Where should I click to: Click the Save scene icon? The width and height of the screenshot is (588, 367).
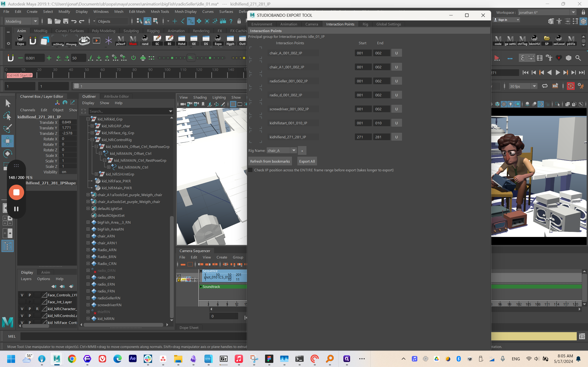click(x=66, y=21)
